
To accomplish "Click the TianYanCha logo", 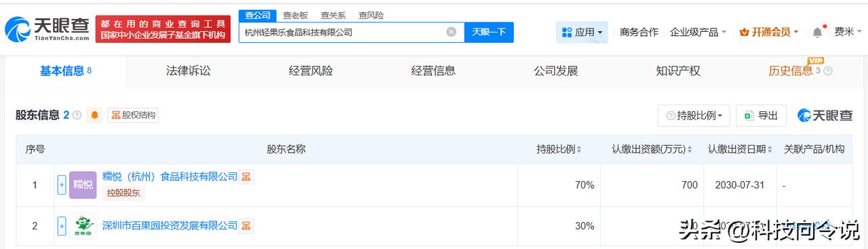I will (x=46, y=28).
